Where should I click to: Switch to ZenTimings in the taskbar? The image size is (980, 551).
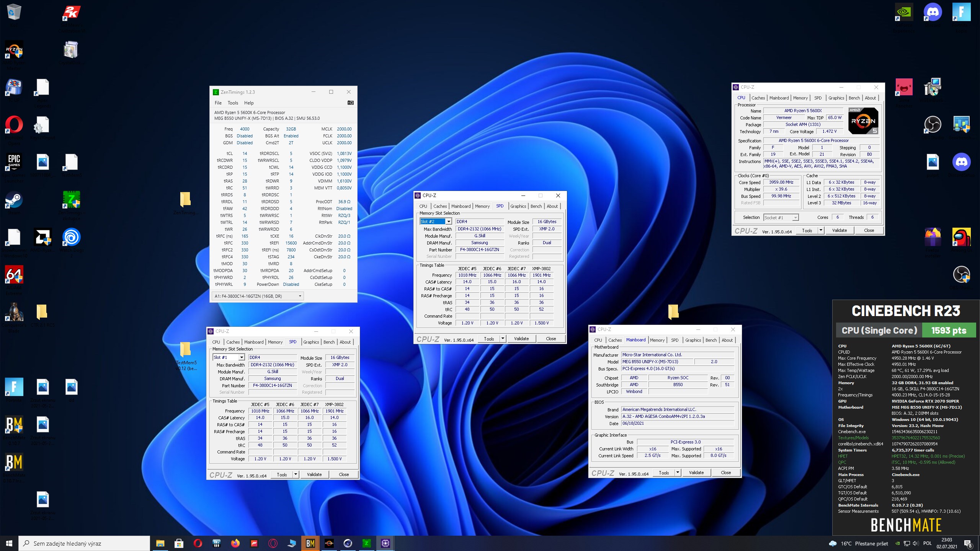(366, 543)
